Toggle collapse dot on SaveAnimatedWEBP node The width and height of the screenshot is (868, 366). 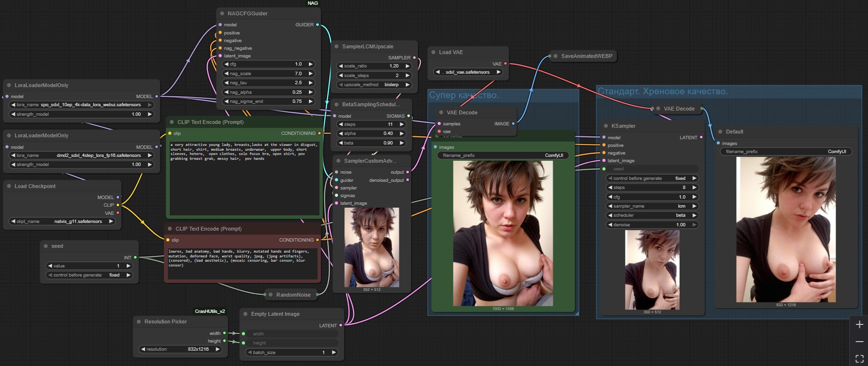click(x=555, y=56)
